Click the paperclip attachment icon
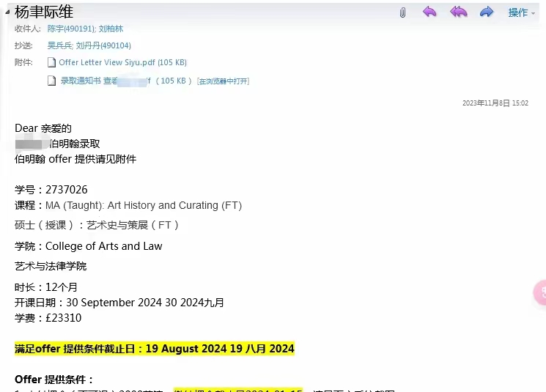The width and height of the screenshot is (546, 392). pos(402,12)
